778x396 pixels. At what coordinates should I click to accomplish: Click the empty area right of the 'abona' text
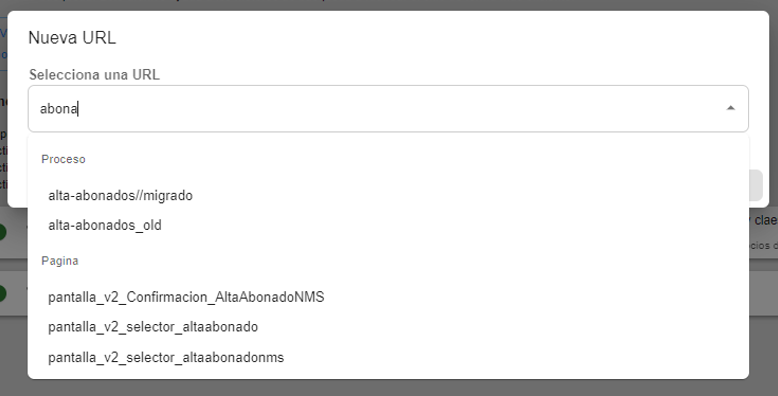[x=397, y=109]
